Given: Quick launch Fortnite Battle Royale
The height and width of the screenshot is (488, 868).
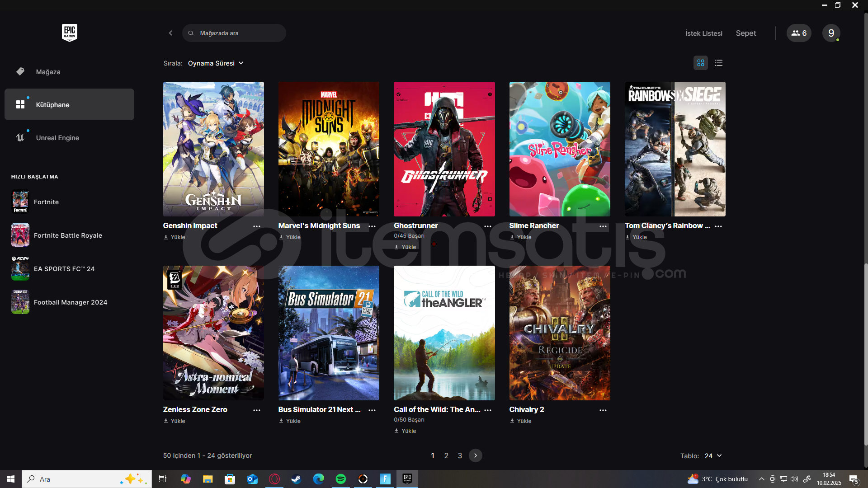Looking at the screenshot, I should [x=69, y=235].
